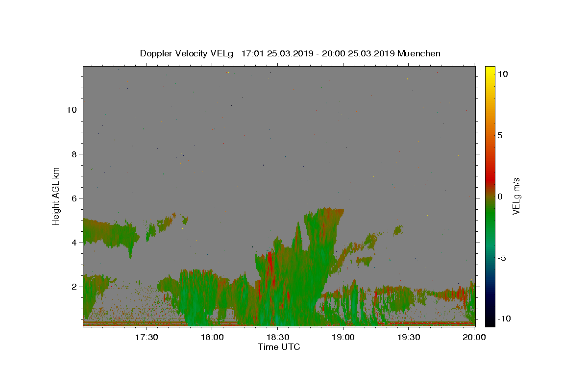Click the 18:00 time axis tick label

pyautogui.click(x=212, y=337)
